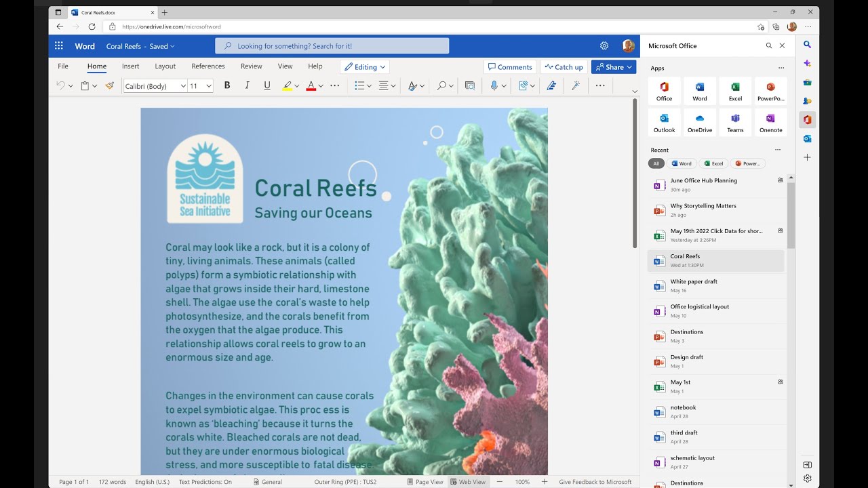
Task: Launch Outlook from the Apps grid
Action: click(665, 122)
